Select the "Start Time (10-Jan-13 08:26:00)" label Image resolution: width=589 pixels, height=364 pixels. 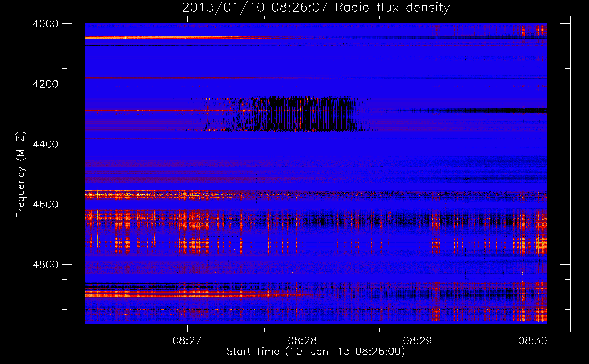[x=315, y=352]
